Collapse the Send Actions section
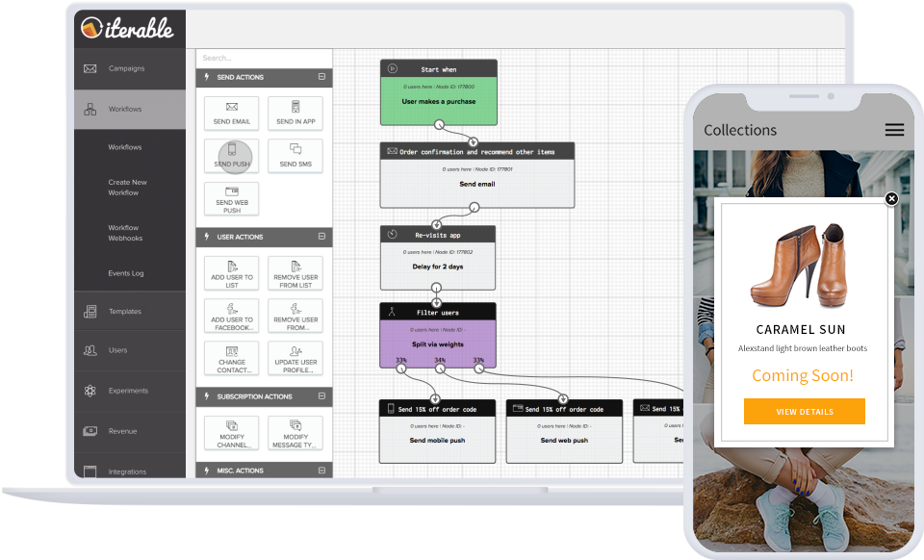The width and height of the screenshot is (924, 560). 321,77
